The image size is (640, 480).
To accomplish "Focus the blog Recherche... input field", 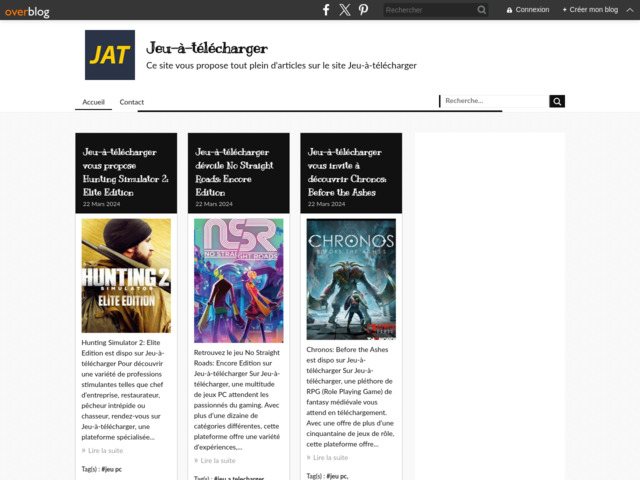I will coord(494,101).
